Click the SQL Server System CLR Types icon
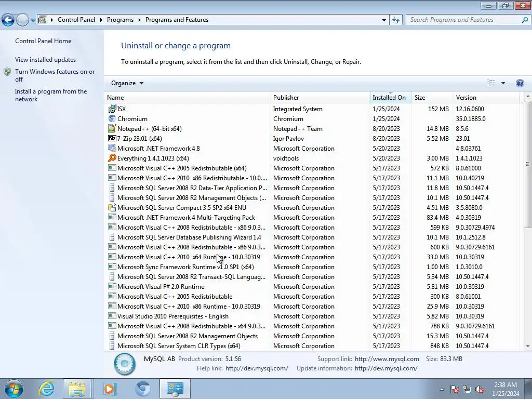The width and height of the screenshot is (532, 399). click(112, 345)
